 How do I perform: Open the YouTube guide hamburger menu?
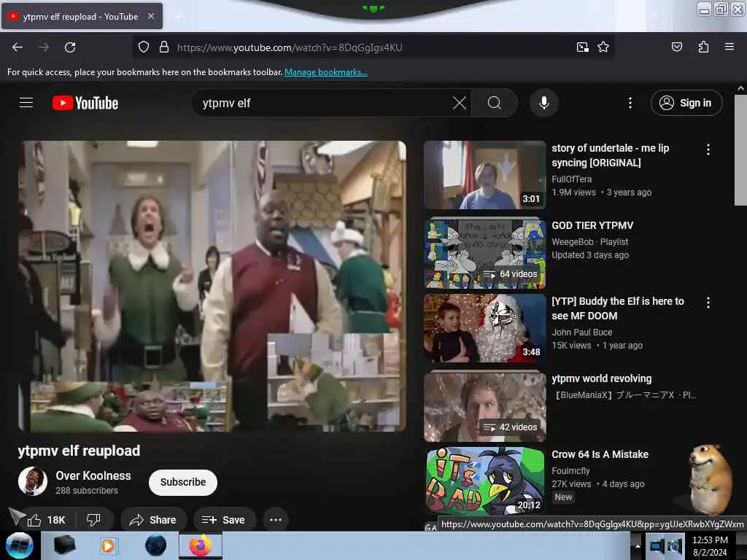point(26,103)
